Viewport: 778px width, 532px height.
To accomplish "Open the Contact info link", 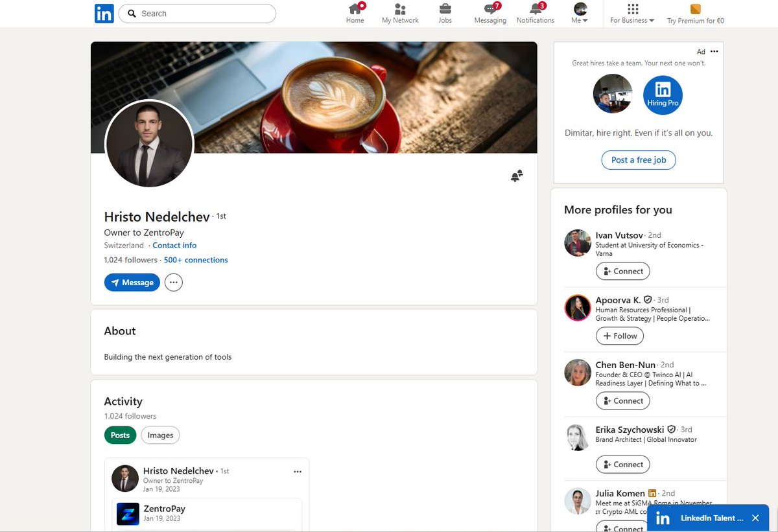I will [x=174, y=246].
